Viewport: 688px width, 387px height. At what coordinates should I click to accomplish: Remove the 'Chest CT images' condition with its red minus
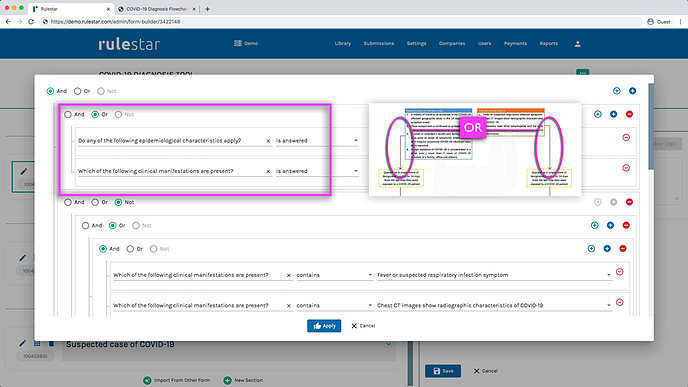620,302
